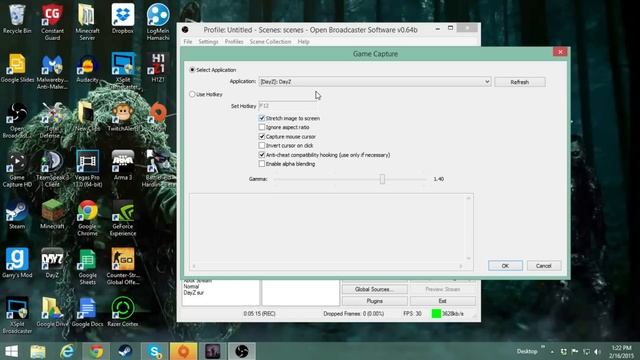Launch LogMeIn Hamachi desktop shortcut
Image resolution: width=640 pixels, height=360 pixels.
pos(158,22)
